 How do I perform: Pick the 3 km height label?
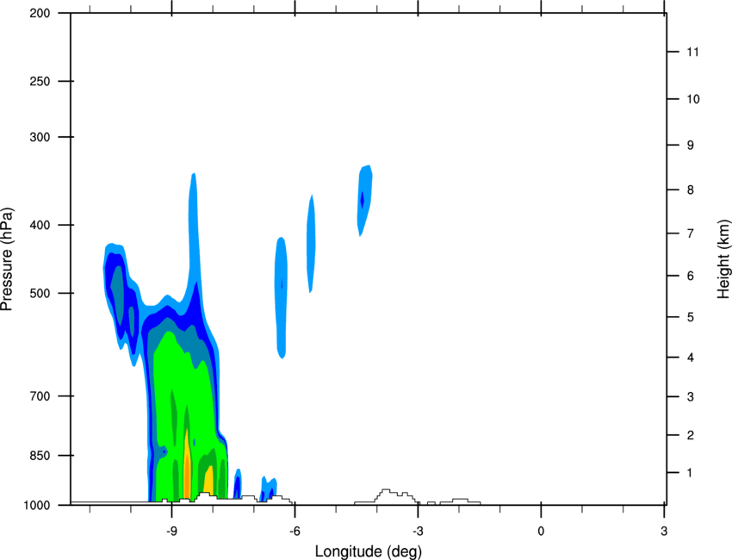pos(690,397)
